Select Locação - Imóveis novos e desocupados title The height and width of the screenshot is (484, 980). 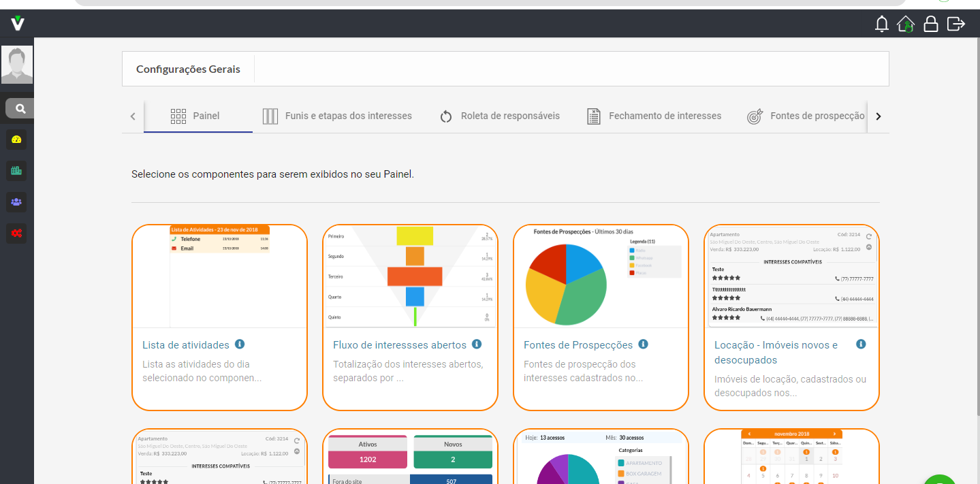click(776, 353)
